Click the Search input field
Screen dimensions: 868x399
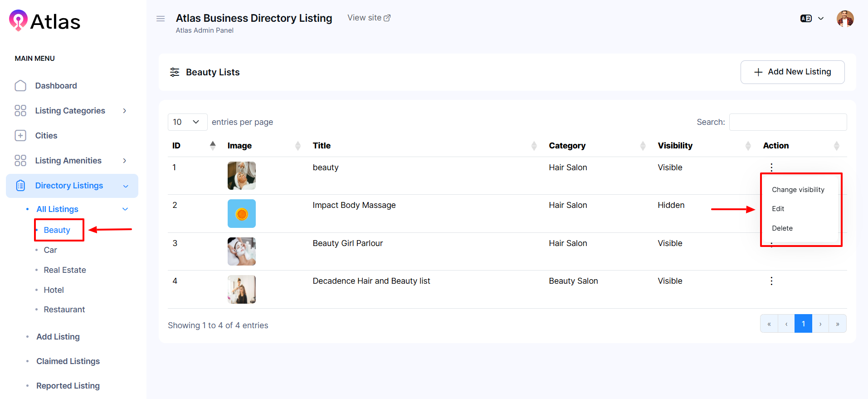coord(788,122)
